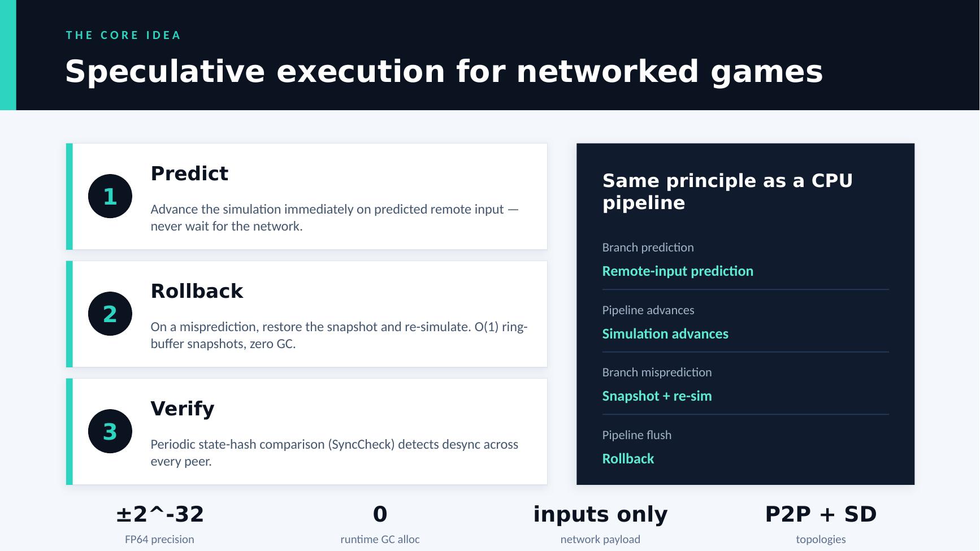Click THE CORE IDEA label
980x551 pixels.
123,35
